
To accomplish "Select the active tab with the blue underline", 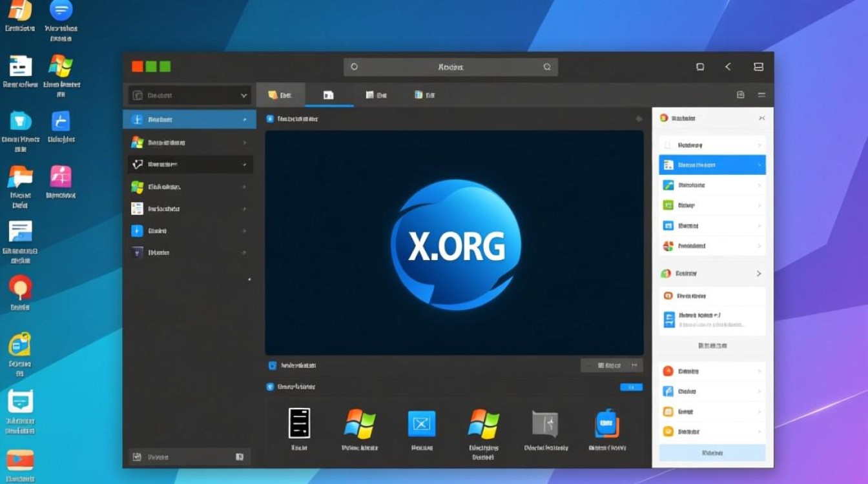I will tap(329, 95).
